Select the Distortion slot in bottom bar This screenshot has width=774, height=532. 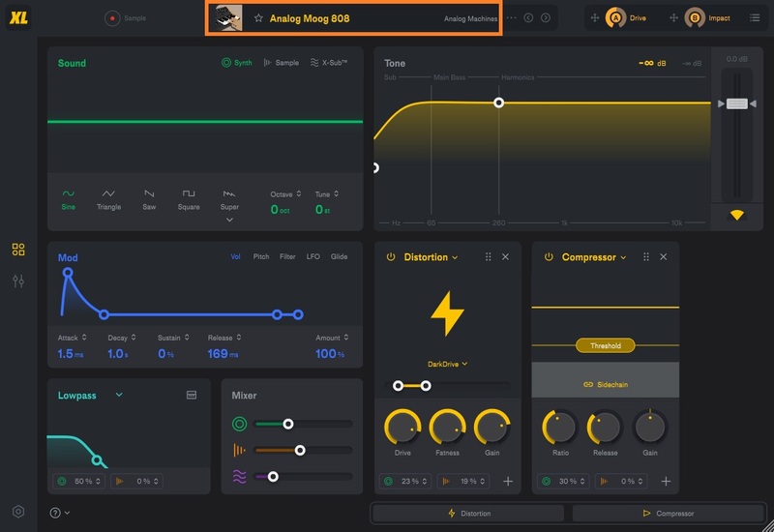coord(468,514)
